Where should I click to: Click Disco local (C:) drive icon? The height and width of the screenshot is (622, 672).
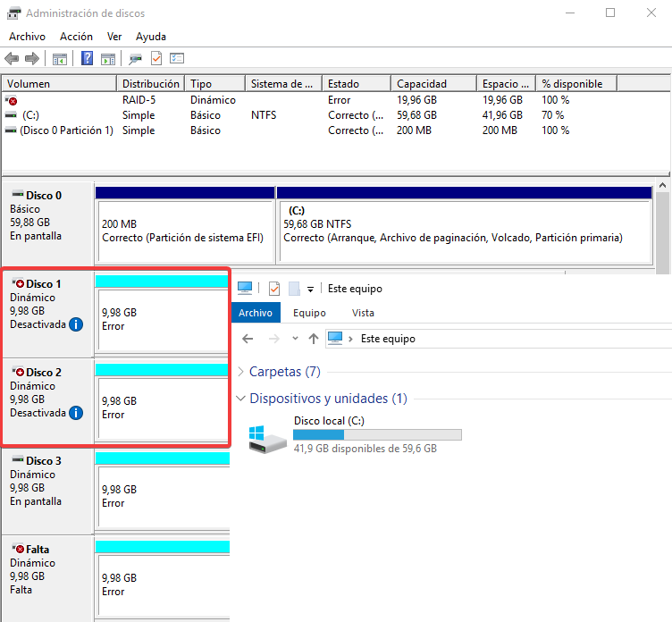point(268,438)
